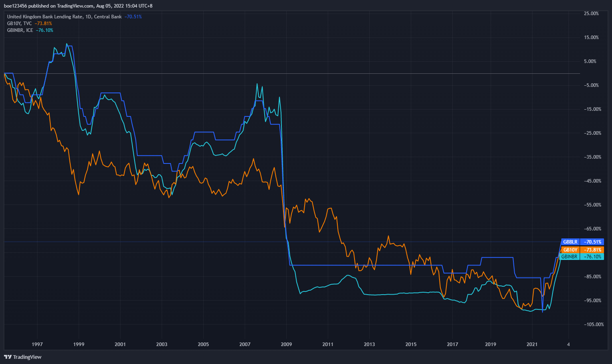Click the 2021 label on time axis

[x=532, y=344]
